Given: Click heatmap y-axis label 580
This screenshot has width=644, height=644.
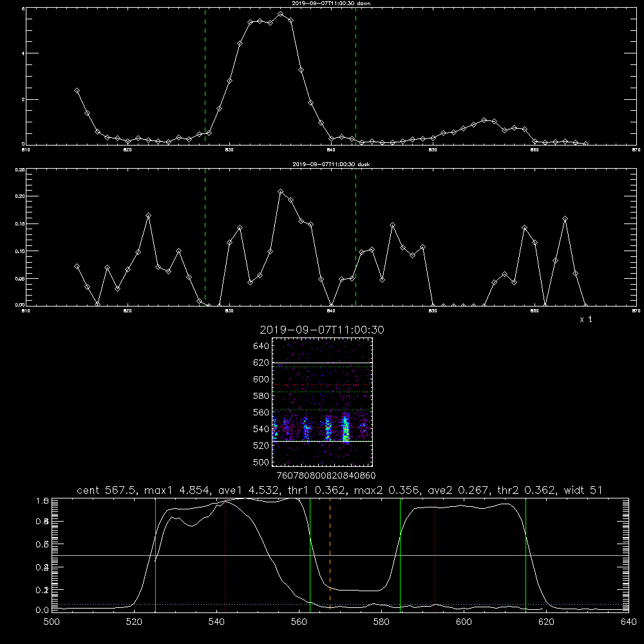Looking at the screenshot, I should (x=261, y=396).
